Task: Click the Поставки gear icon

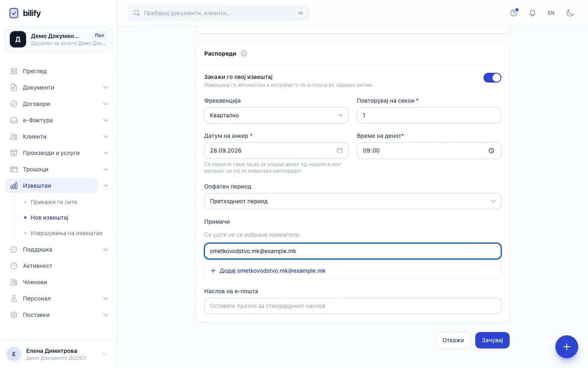Action: click(14, 315)
